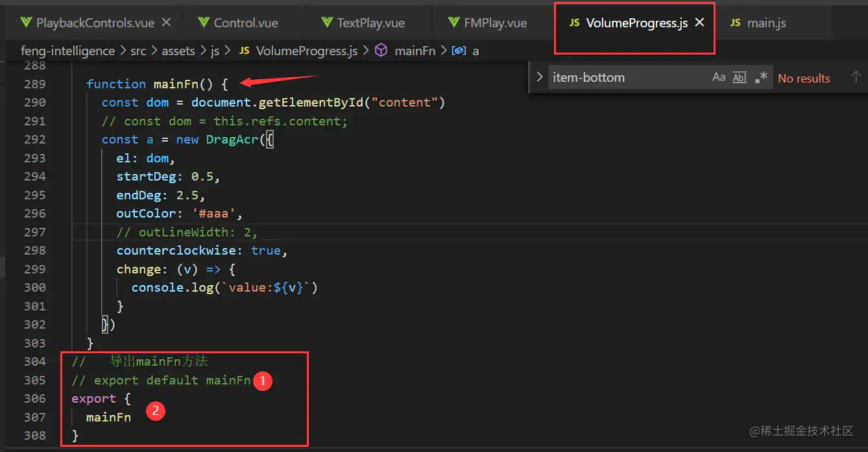868x452 pixels.
Task: Open the mainFn breadcrumb symbol
Action: pyautogui.click(x=415, y=51)
